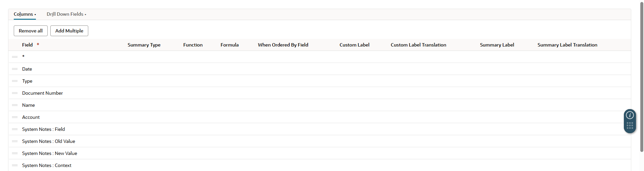644x171 pixels.
Task: Click the drag handle beside the Type field
Action: (x=15, y=81)
